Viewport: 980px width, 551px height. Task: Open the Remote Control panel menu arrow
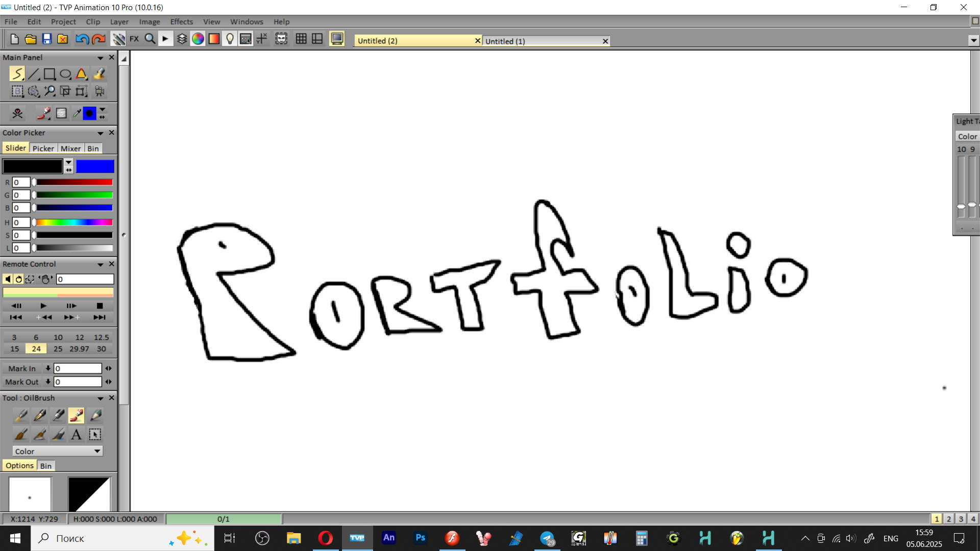(101, 264)
